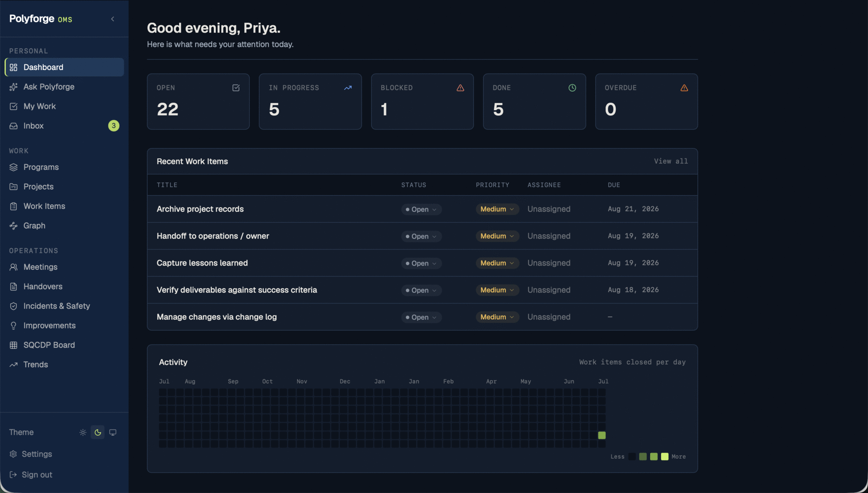868x493 pixels.
Task: Click the Trends arrow icon
Action: coord(13,365)
